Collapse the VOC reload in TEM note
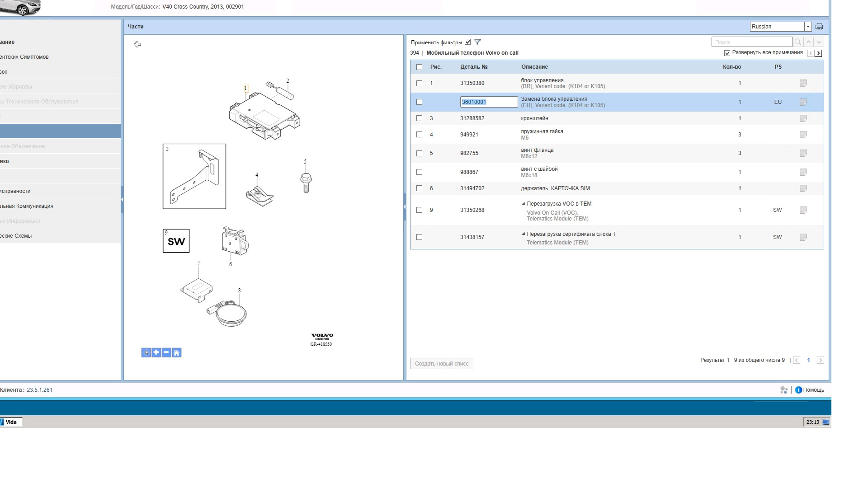The width and height of the screenshot is (868, 488). click(x=524, y=204)
